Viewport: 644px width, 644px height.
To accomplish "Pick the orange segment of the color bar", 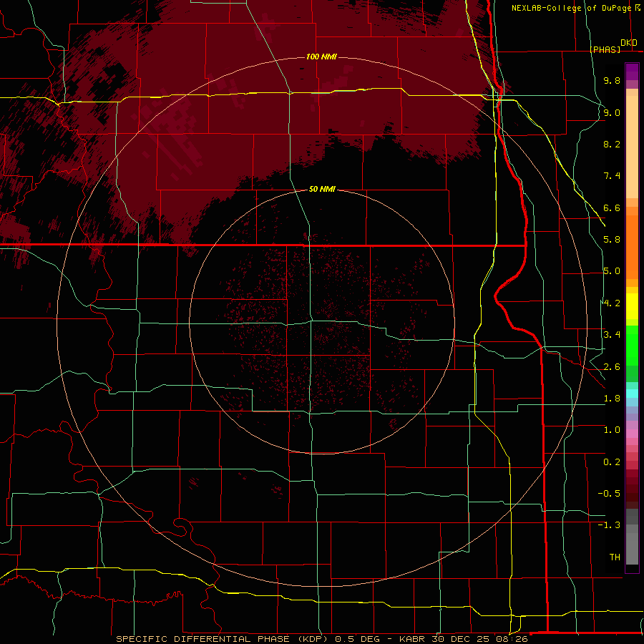I will (632, 246).
